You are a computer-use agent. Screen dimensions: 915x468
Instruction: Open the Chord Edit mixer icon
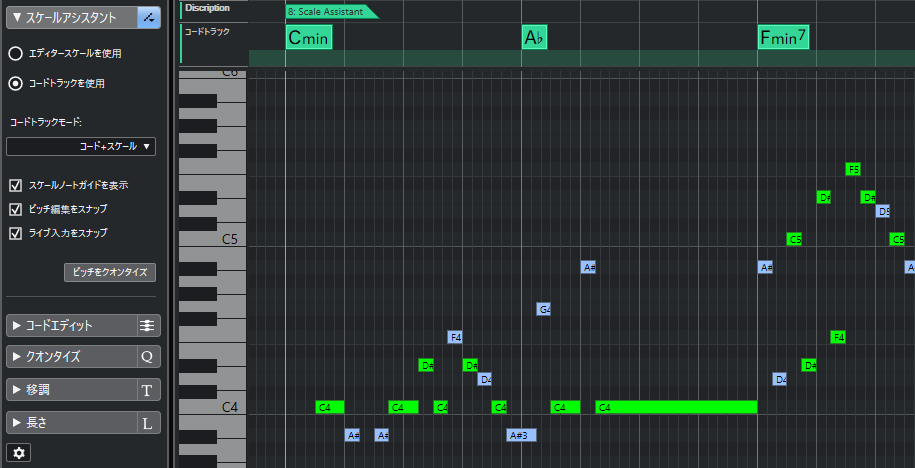[148, 326]
